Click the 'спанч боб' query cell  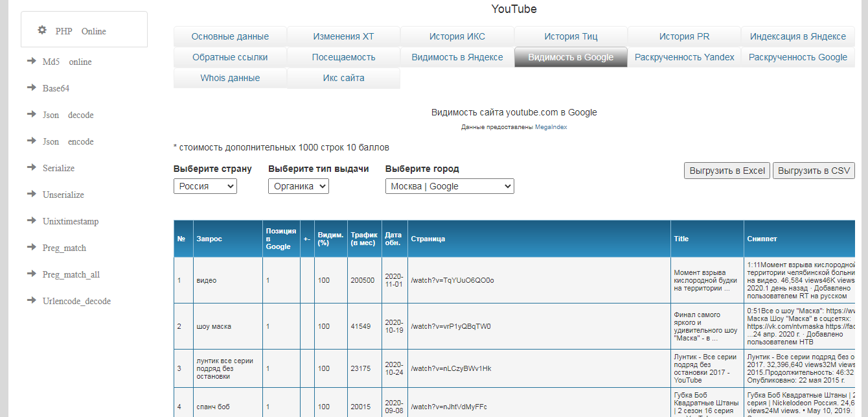click(x=228, y=407)
